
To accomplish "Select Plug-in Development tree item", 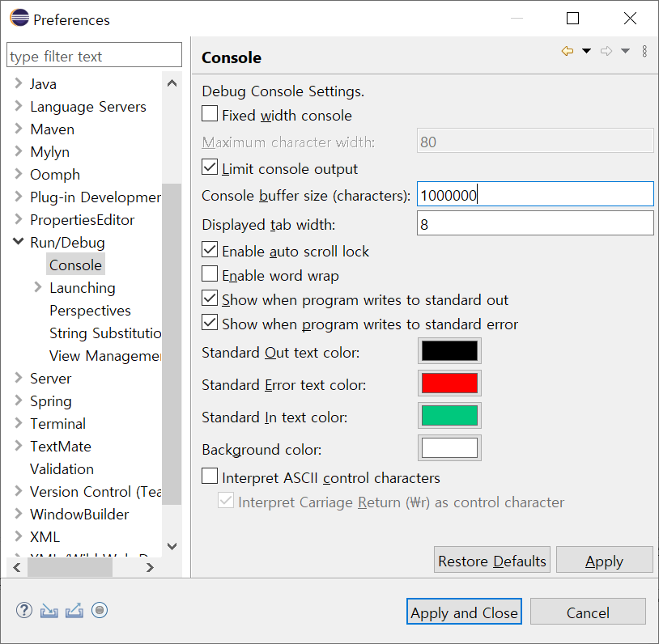I will click(96, 197).
